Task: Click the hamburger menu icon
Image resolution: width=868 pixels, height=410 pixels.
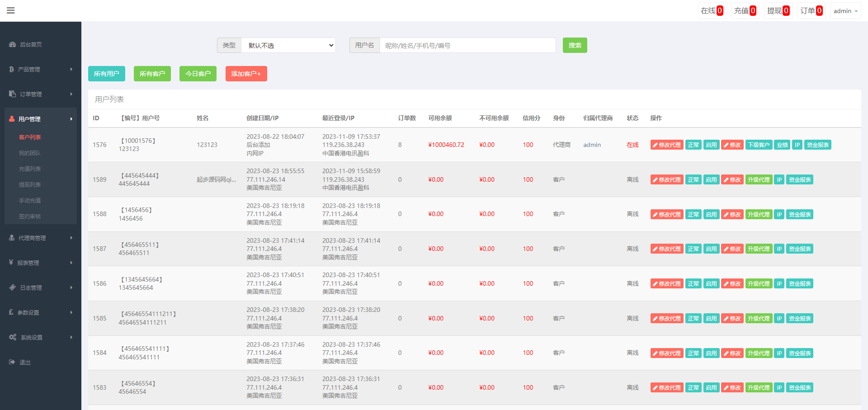Action: point(11,10)
